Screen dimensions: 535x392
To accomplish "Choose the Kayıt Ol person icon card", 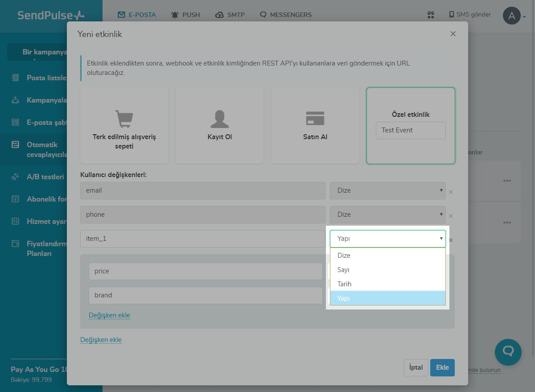I will coord(220,119).
